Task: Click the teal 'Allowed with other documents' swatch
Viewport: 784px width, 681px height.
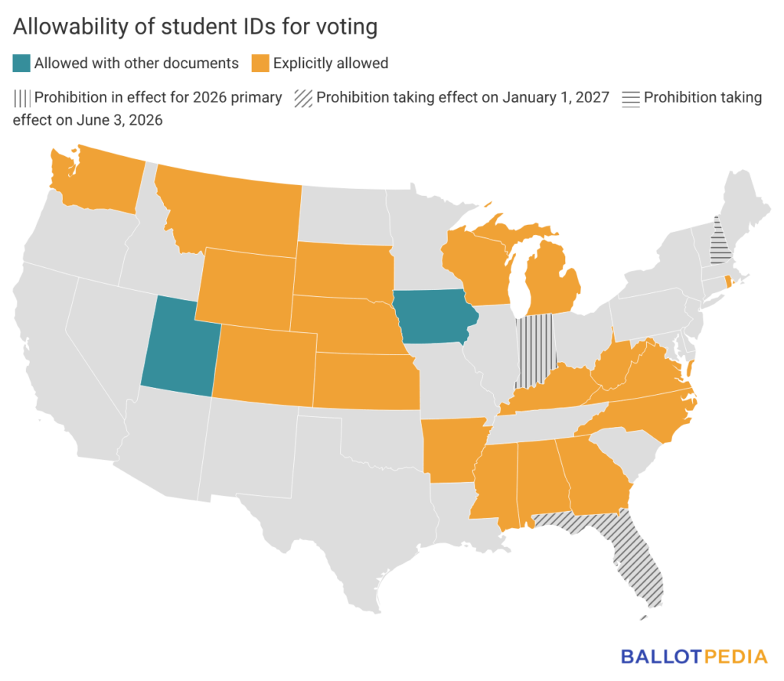Action: click(x=21, y=63)
